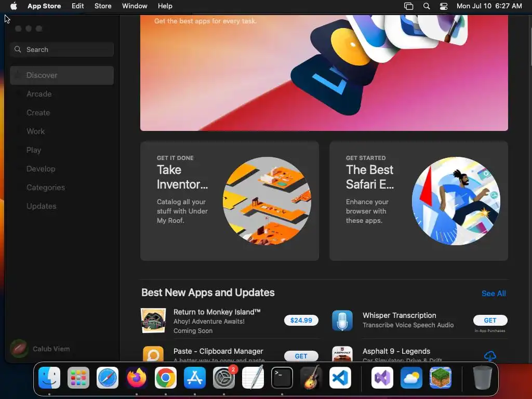Click the App Store dock icon
Screen dimensions: 532x399
195,378
